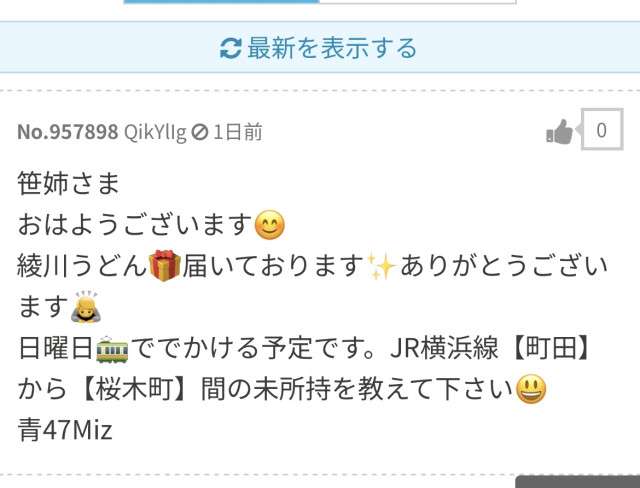Viewport: 640px width, 488px height.
Task: Click the 青47Miz signature line
Action: pos(65,430)
